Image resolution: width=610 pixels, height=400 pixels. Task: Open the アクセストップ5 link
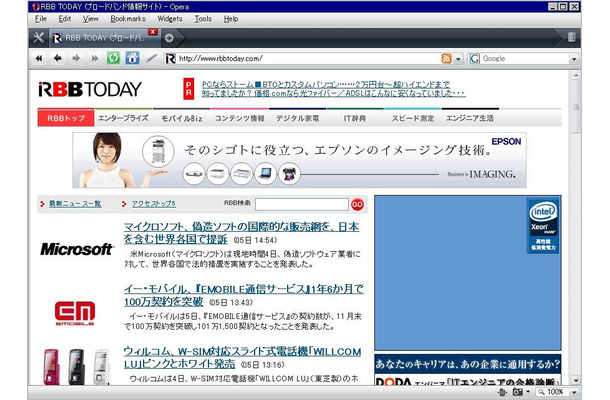(x=154, y=204)
